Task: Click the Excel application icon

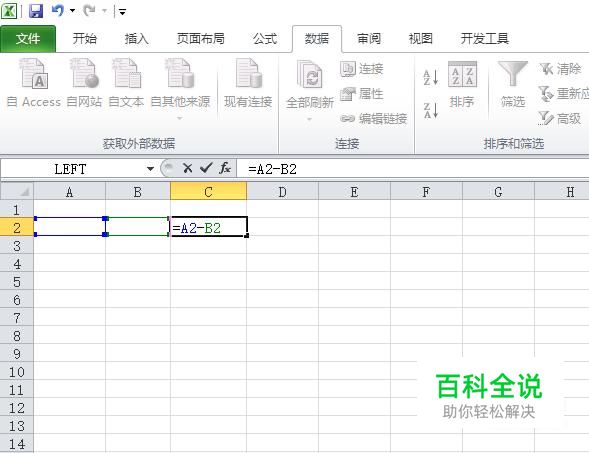Action: [9, 11]
